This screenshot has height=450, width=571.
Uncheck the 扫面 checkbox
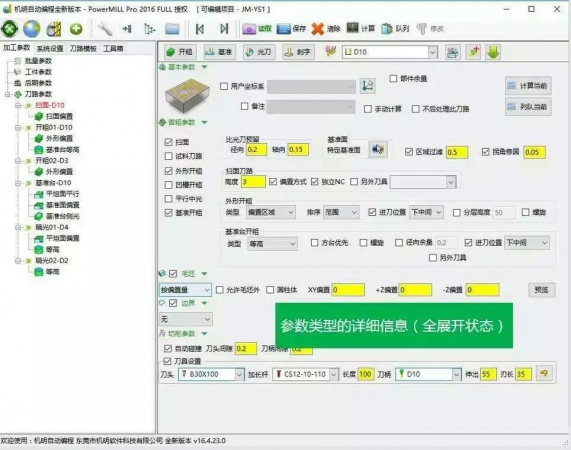(168, 142)
